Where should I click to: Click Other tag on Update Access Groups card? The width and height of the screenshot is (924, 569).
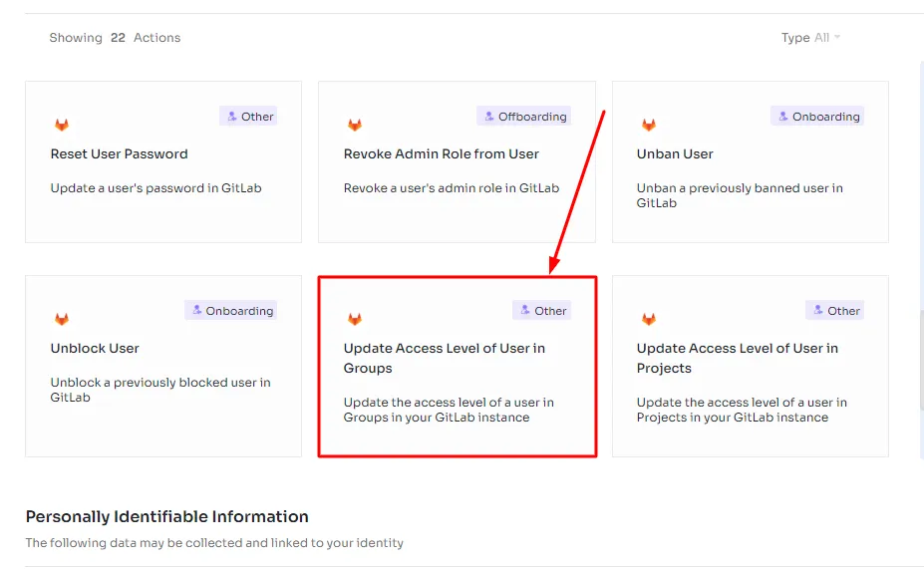coord(541,311)
